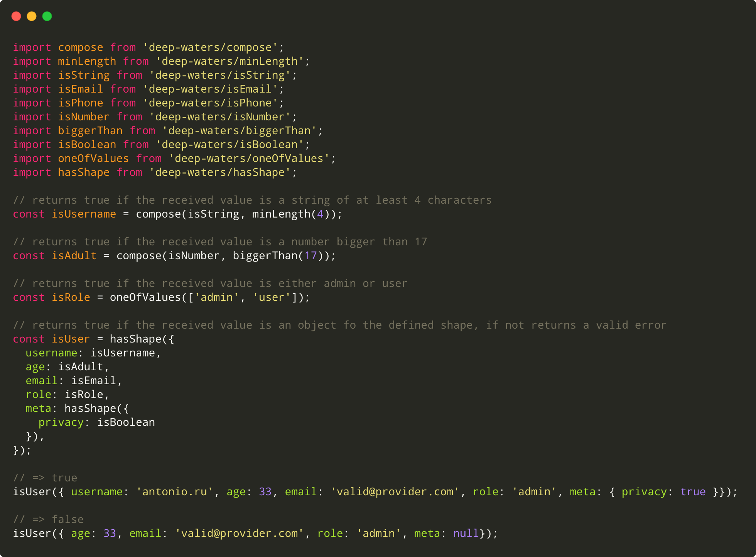The width and height of the screenshot is (756, 557).
Task: Click the hasShape import identifier
Action: coord(84,172)
